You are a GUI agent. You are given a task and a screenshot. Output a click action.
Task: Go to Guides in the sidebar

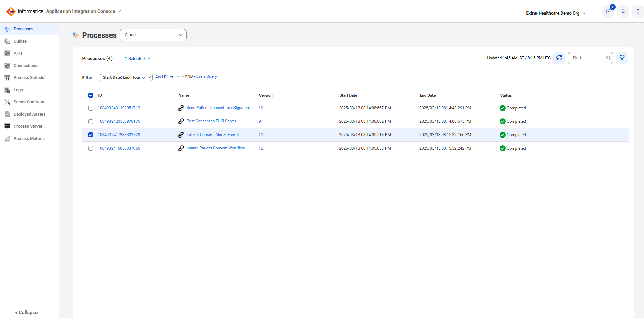click(20, 41)
